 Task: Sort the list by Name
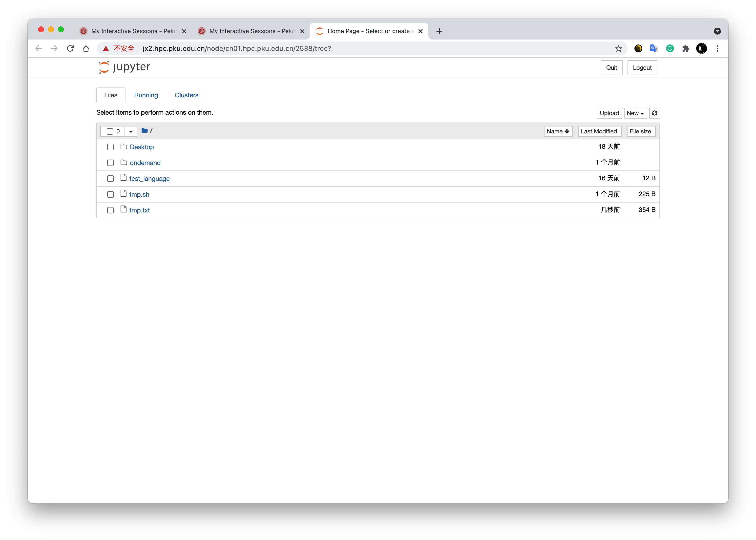pyautogui.click(x=558, y=131)
